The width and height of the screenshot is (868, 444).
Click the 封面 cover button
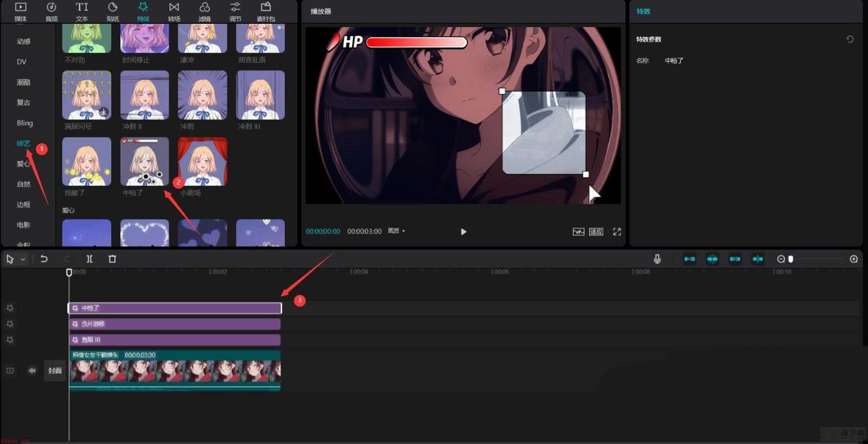click(55, 371)
